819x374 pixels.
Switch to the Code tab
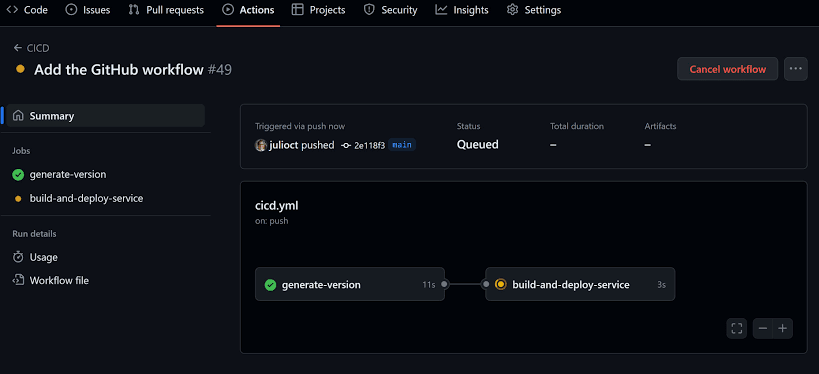coord(27,10)
